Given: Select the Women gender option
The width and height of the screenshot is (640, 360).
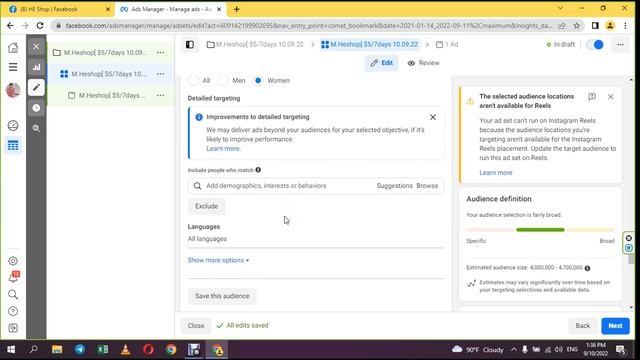Looking at the screenshot, I should tap(258, 80).
